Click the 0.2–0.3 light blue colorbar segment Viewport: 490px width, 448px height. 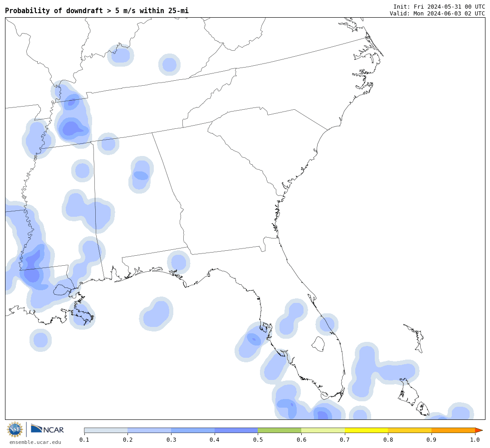pos(149,430)
